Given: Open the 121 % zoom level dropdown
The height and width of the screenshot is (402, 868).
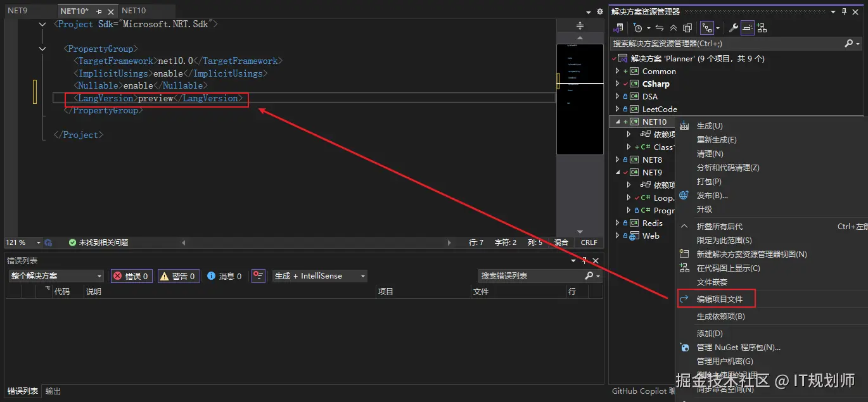Looking at the screenshot, I should (38, 242).
